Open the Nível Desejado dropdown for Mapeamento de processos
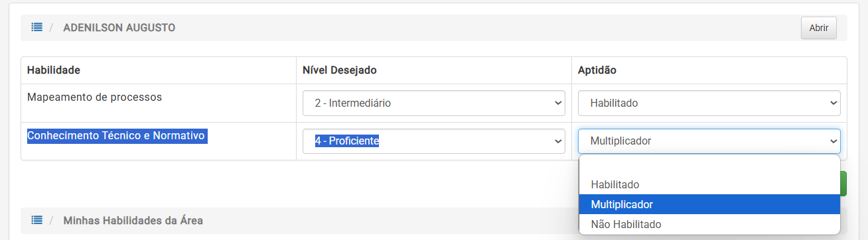Screen dimensions: 868x240 click(x=434, y=103)
